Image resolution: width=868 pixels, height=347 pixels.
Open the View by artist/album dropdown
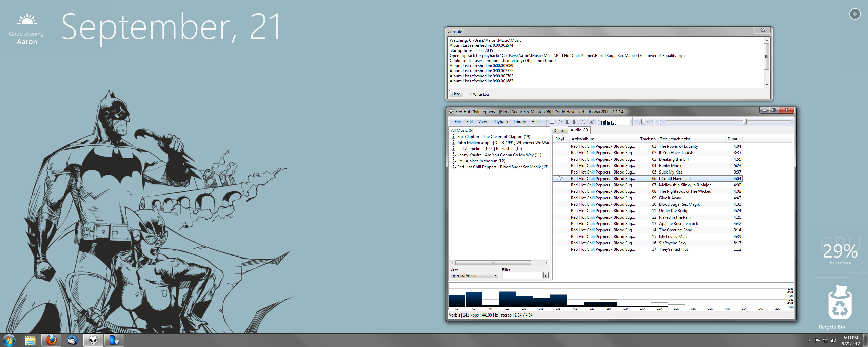(474, 275)
